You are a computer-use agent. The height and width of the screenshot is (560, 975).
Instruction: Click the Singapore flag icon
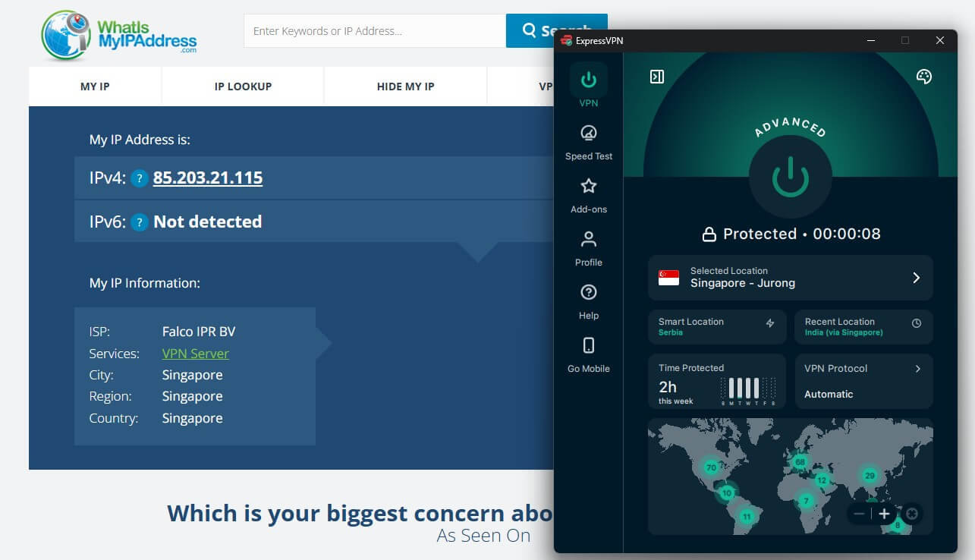668,278
